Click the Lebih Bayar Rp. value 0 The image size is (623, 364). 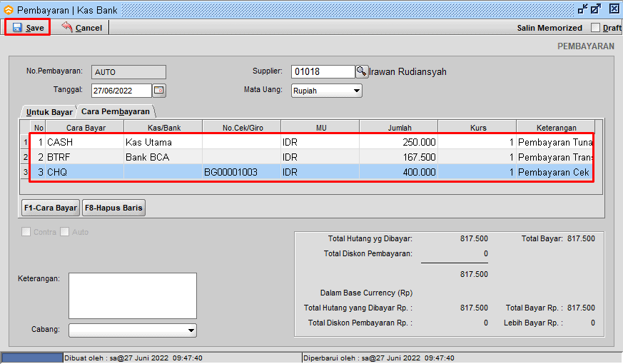click(x=593, y=323)
